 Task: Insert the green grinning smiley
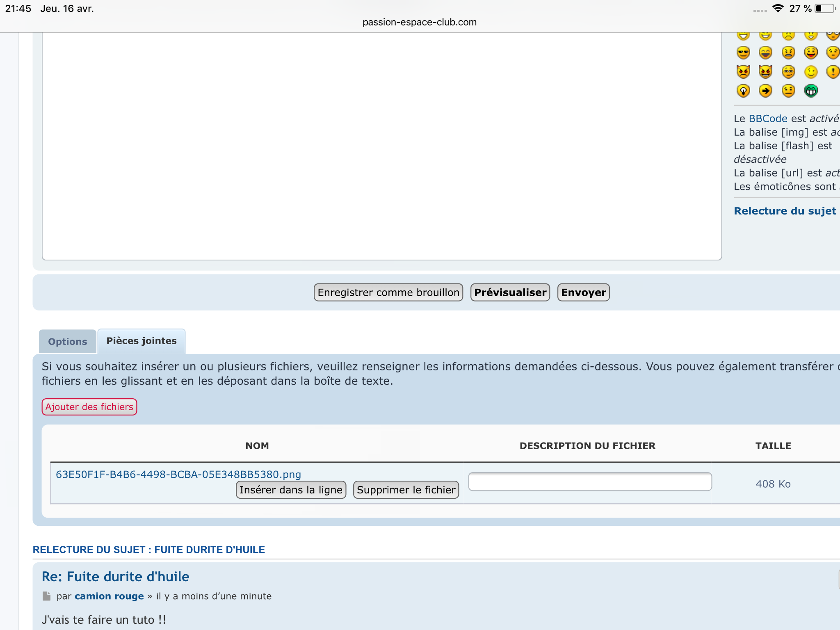click(811, 91)
